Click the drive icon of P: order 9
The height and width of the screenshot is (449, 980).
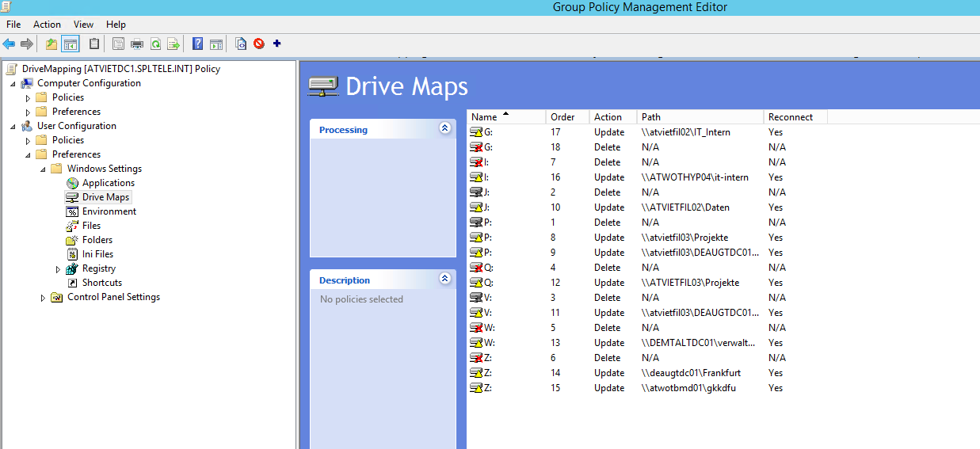(x=476, y=253)
